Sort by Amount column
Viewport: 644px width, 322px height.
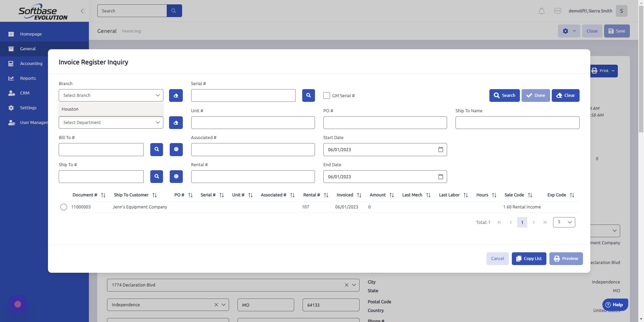point(392,195)
